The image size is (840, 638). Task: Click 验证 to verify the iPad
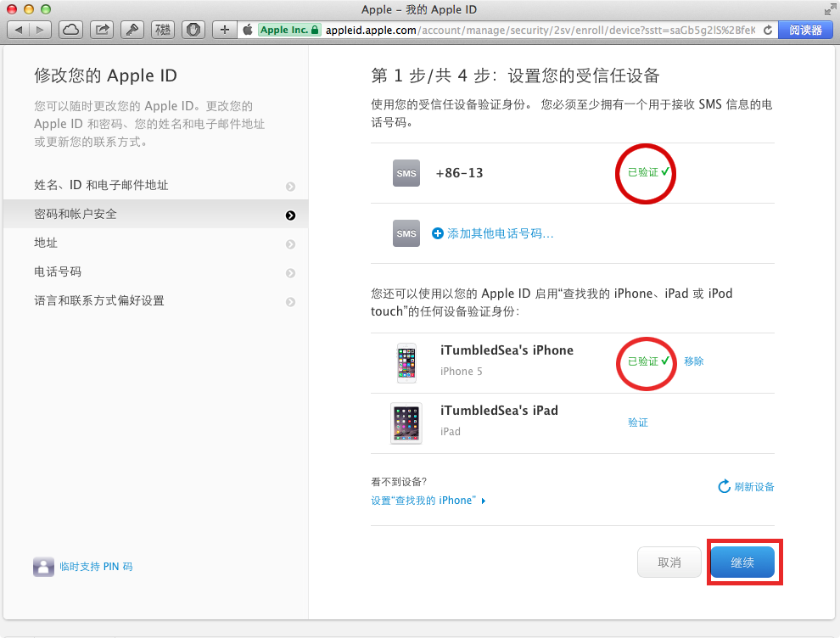click(638, 423)
